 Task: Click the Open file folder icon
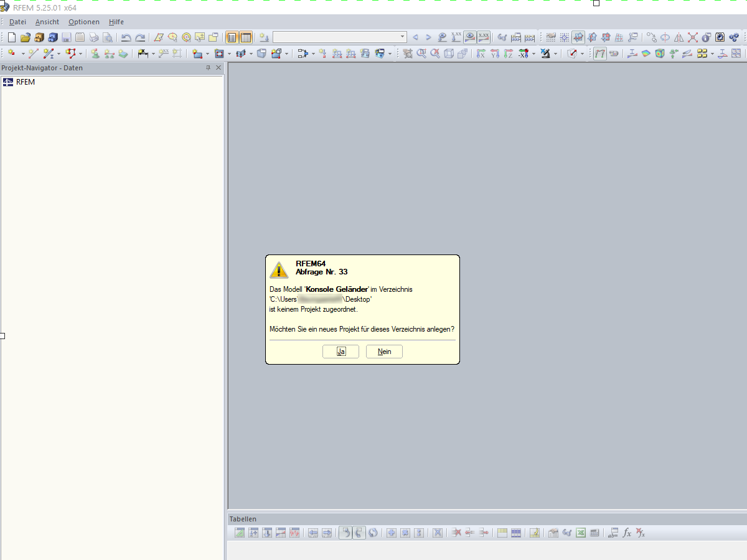click(26, 37)
